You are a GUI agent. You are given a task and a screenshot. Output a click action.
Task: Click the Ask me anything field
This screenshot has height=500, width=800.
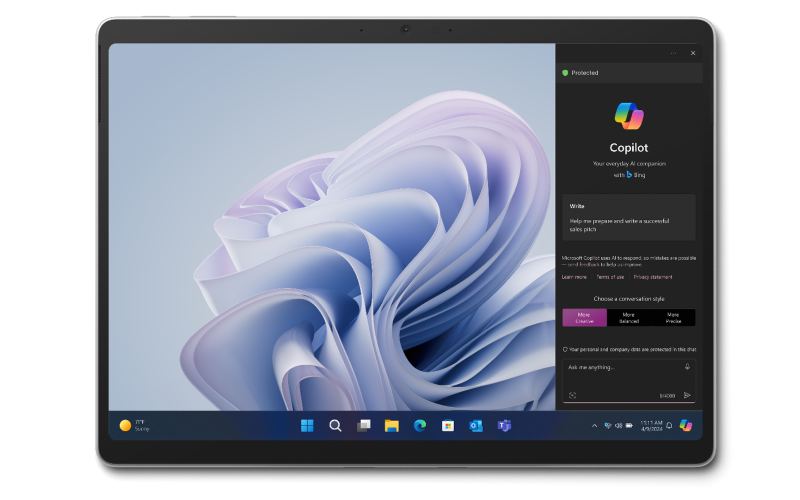click(629, 381)
